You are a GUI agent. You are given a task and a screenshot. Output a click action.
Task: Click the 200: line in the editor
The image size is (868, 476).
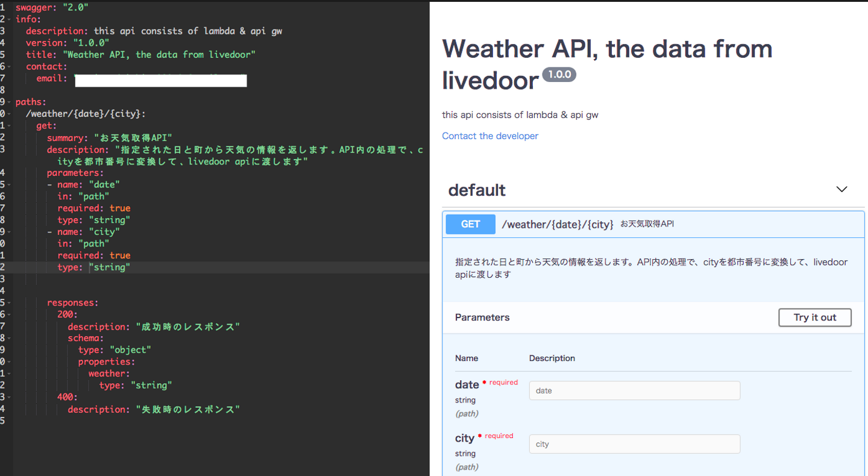68,315
